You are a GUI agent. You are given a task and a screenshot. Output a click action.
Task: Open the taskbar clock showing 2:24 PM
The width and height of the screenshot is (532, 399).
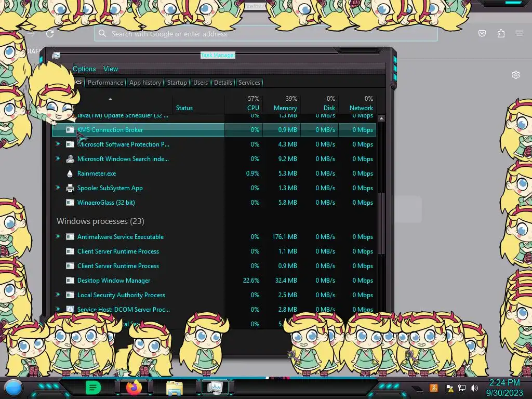coord(504,388)
